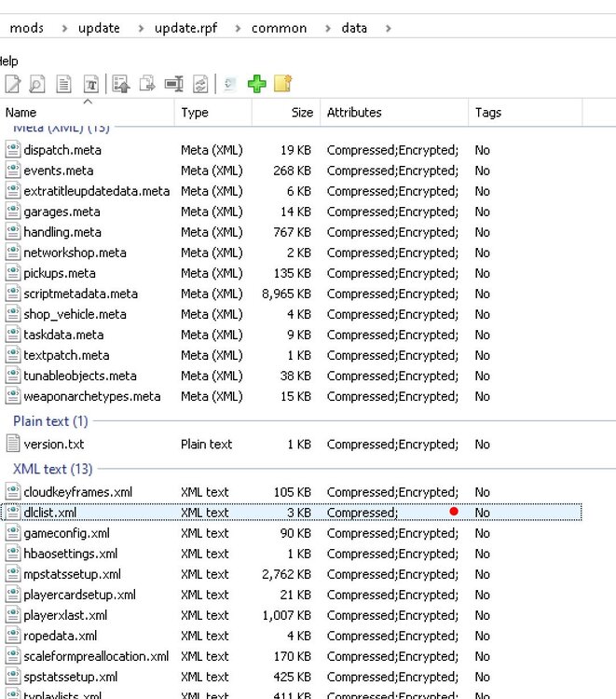Select the scriptmetadata.meta file
The width and height of the screenshot is (616, 699).
tap(81, 294)
